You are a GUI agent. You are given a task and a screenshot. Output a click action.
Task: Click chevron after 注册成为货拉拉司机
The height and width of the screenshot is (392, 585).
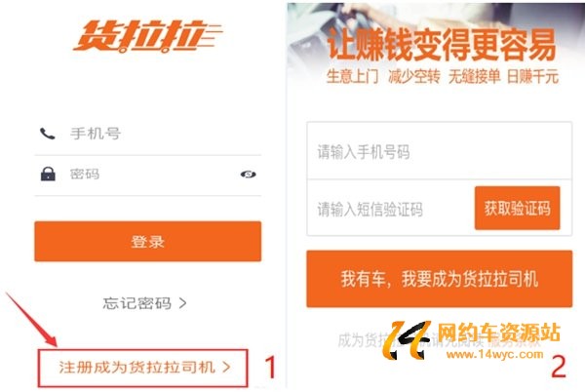pos(226,368)
